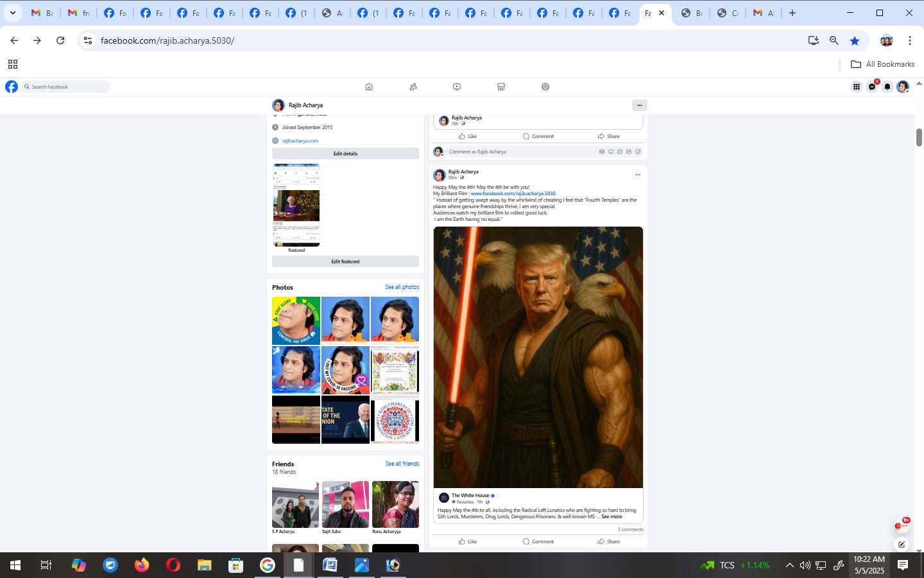Open the Stay Alert Control the Virus photo
This screenshot has width=924, height=578.
coord(296,320)
